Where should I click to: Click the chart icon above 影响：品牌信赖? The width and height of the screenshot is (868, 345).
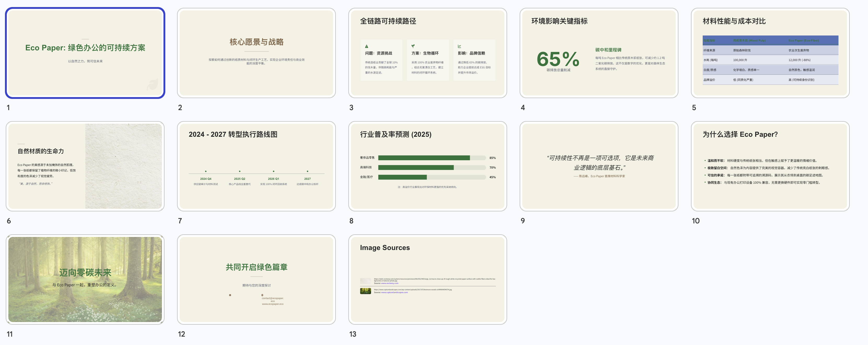(x=459, y=46)
